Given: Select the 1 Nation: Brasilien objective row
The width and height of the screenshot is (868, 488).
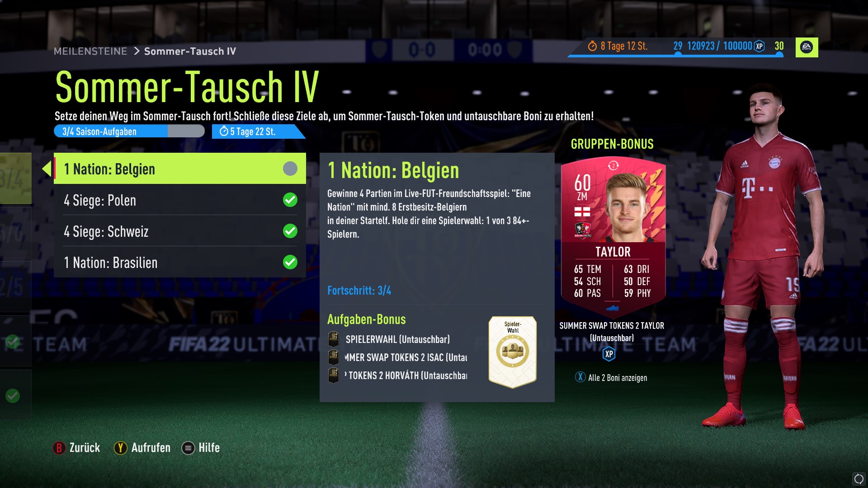Looking at the screenshot, I should [180, 262].
